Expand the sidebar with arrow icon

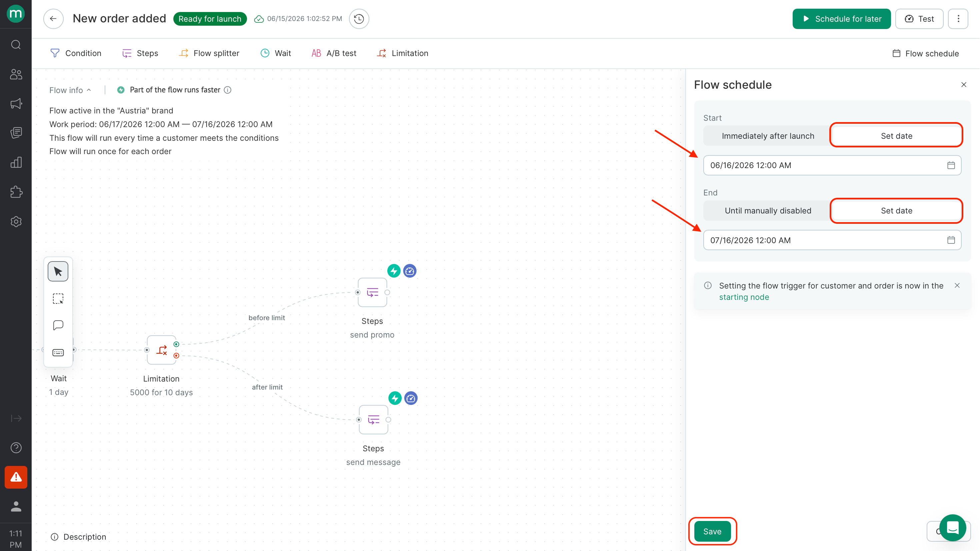click(16, 419)
